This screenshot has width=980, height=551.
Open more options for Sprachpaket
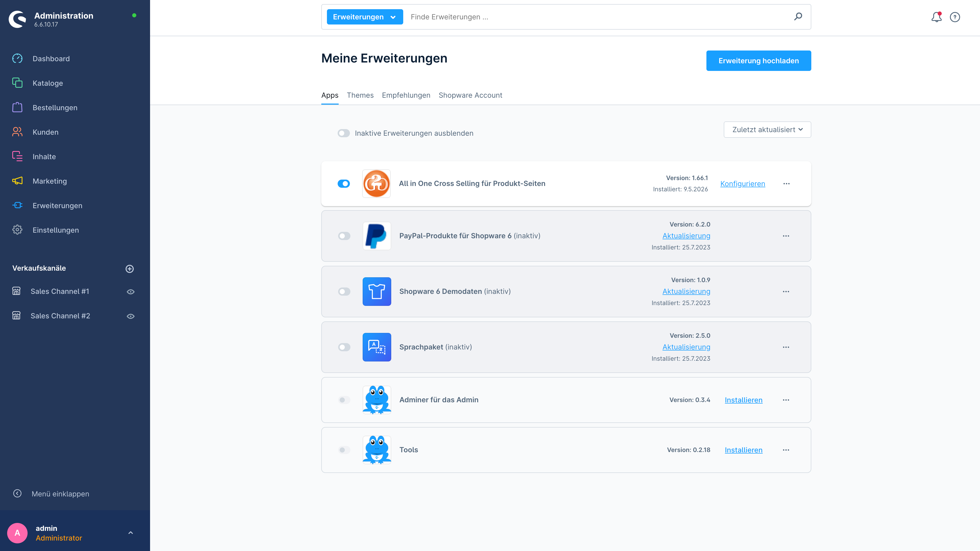pos(786,347)
